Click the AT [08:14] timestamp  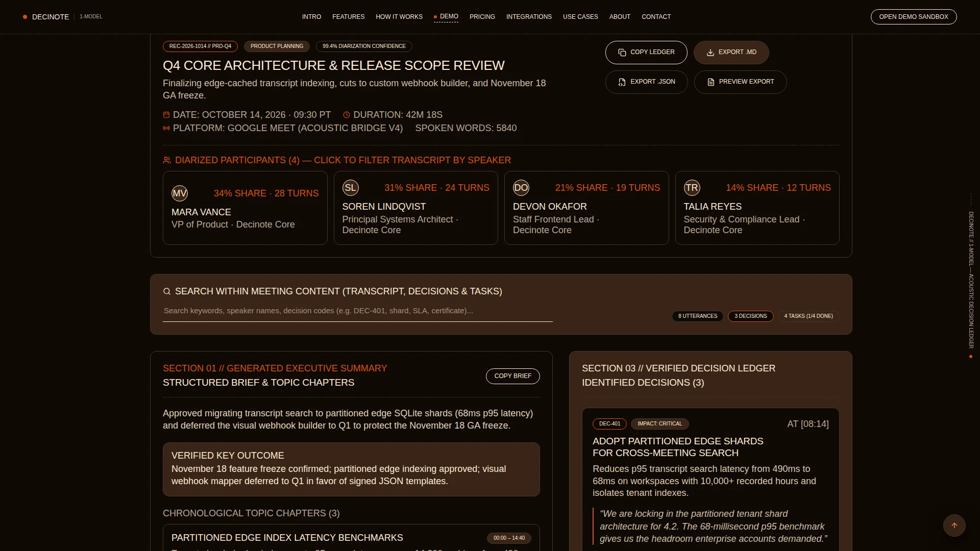pos(808,424)
